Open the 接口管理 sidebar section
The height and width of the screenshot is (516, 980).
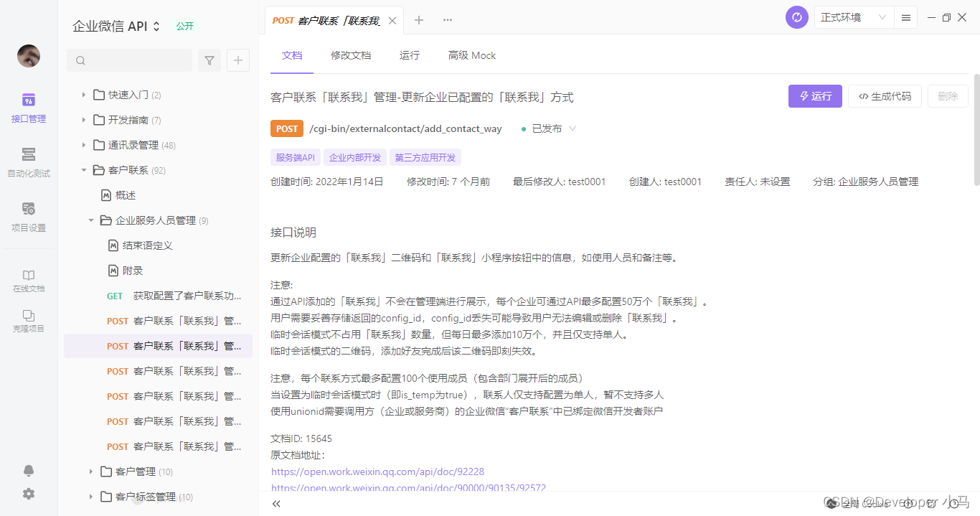pyautogui.click(x=29, y=108)
